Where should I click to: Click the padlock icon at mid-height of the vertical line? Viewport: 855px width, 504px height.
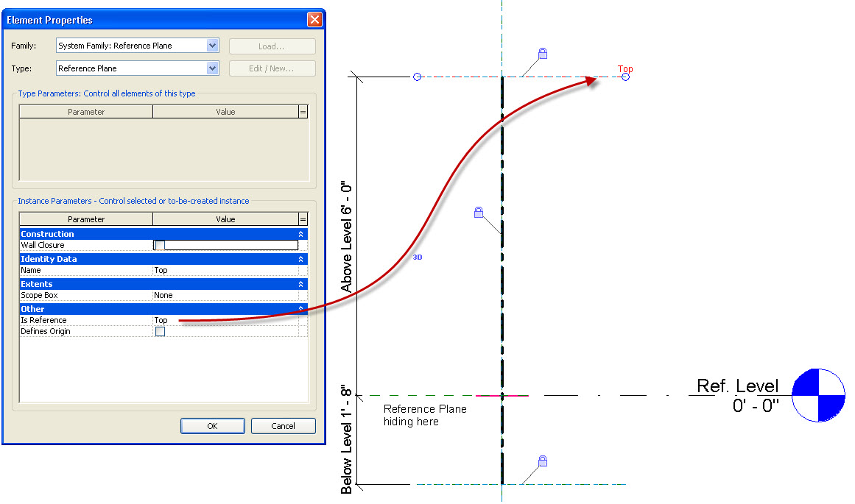coord(478,212)
